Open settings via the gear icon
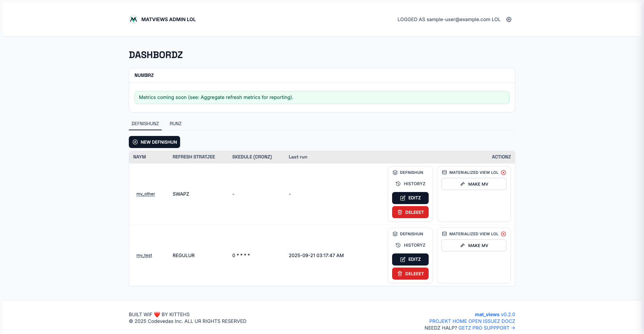This screenshot has width=644, height=334. click(508, 19)
